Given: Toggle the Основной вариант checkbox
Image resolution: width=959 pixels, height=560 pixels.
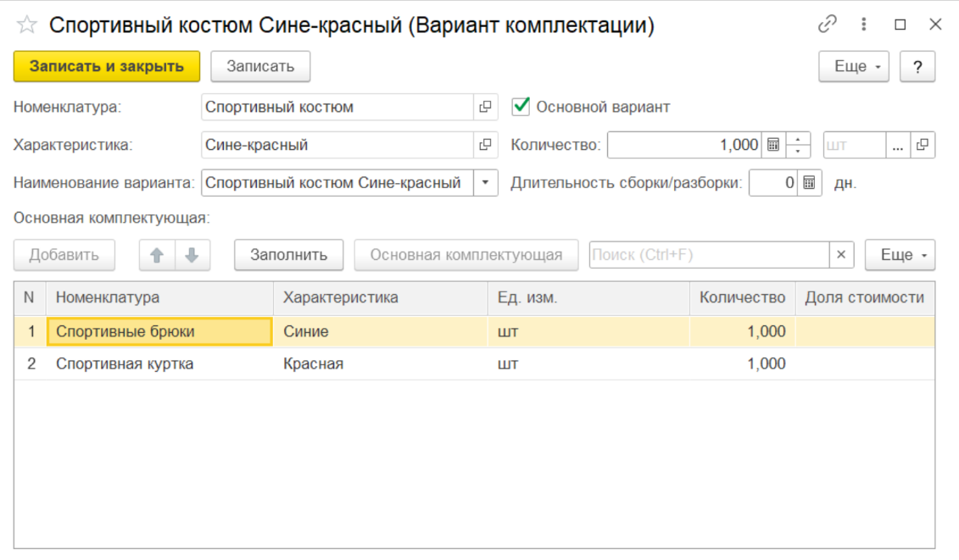Looking at the screenshot, I should pos(521,108).
